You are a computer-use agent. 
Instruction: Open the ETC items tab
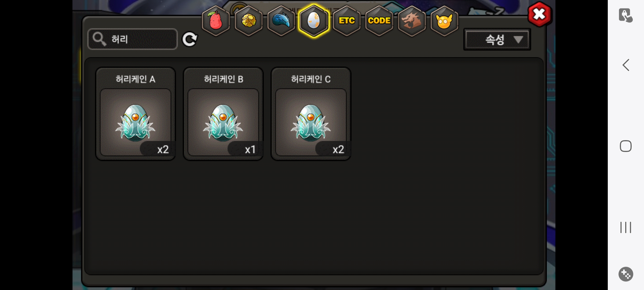pyautogui.click(x=347, y=21)
